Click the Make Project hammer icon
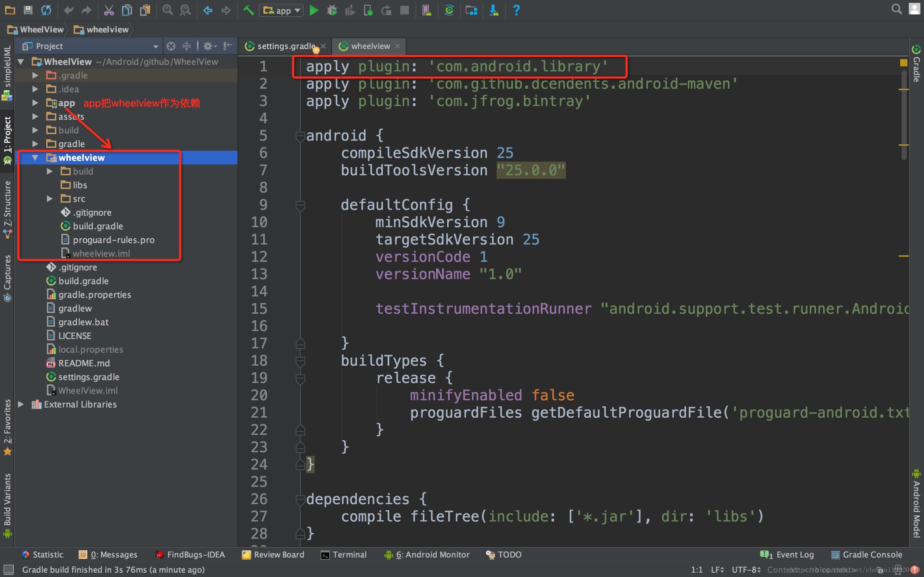The image size is (924, 577). coord(249,10)
